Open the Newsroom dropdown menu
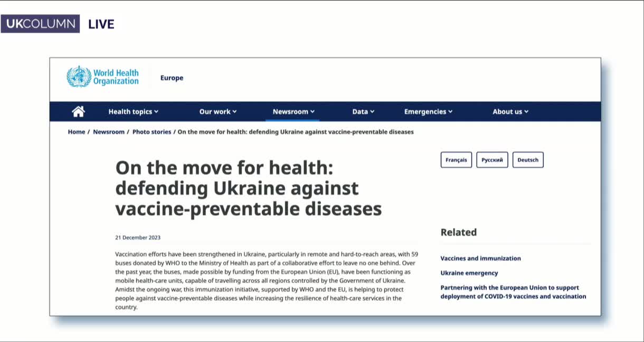This screenshot has width=644, height=342. tap(293, 111)
